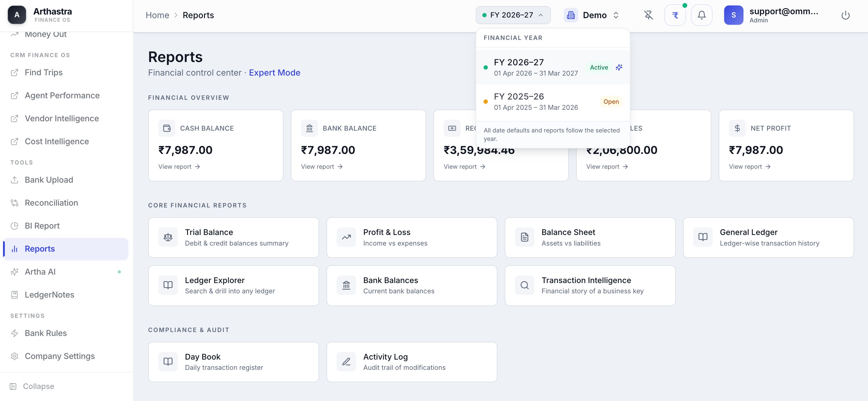Click the power logout icon
The image size is (868, 401).
coord(845,15)
